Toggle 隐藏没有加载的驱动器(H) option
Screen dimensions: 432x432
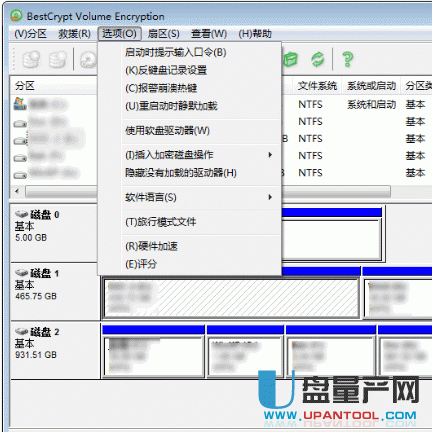[190, 173]
